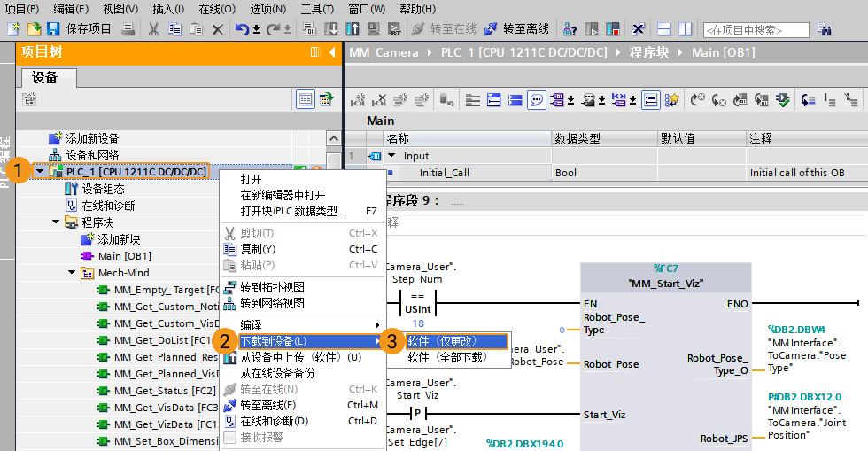The height and width of the screenshot is (451, 868).
Task: Click the Insert network icon in editor toolbar
Action: (358, 100)
